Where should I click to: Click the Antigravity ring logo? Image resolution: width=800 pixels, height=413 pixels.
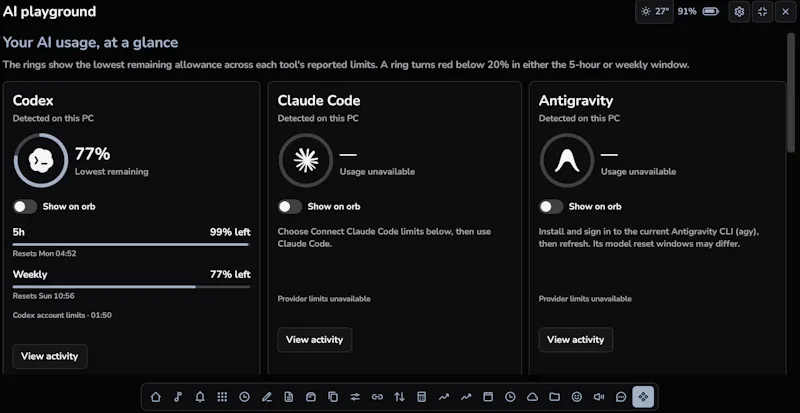tap(567, 160)
